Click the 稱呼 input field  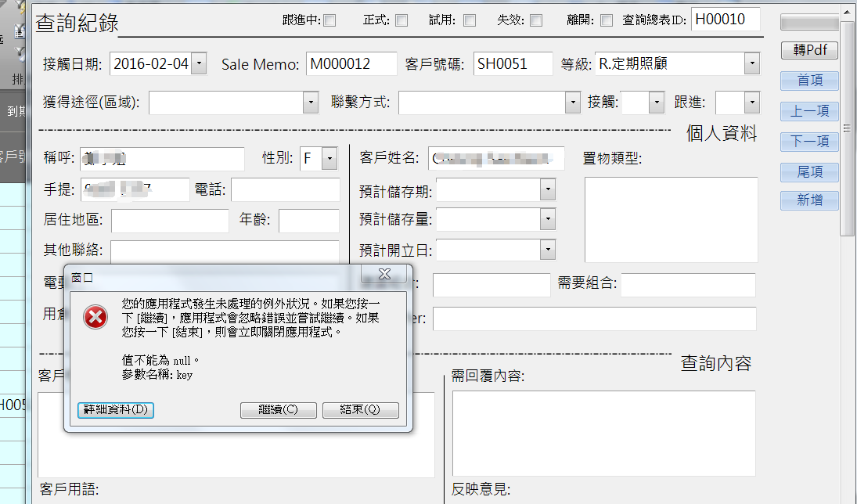pos(162,159)
